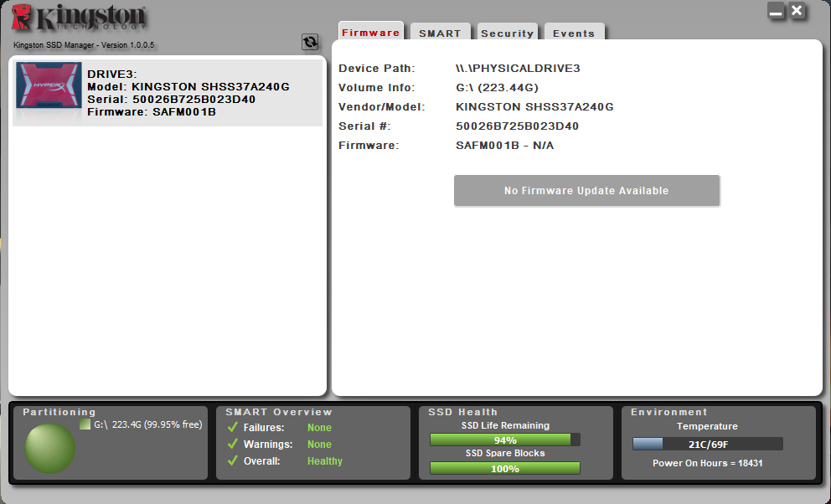Image resolution: width=831 pixels, height=504 pixels.
Task: Click the Volume Info: label
Action: point(377,88)
